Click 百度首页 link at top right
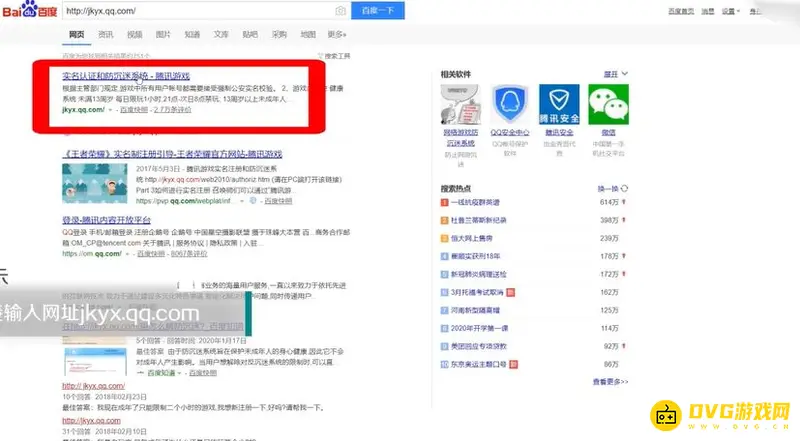Screen dimensions: 800x441 coord(681,11)
